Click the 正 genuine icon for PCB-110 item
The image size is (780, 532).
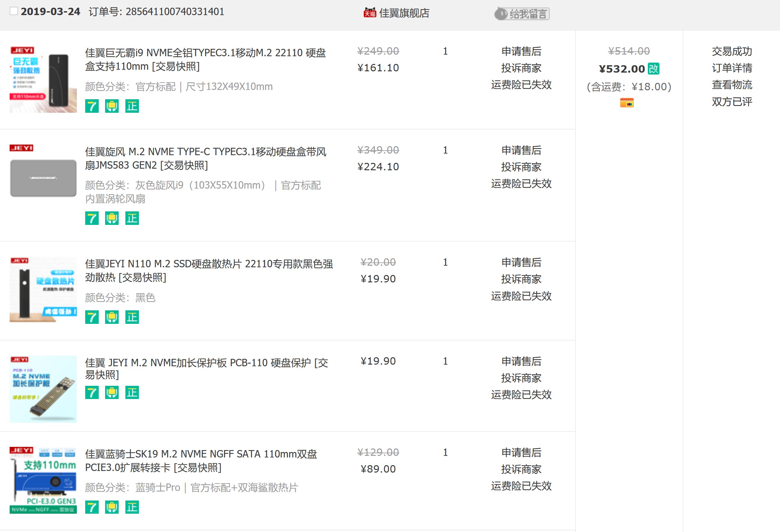click(x=132, y=393)
